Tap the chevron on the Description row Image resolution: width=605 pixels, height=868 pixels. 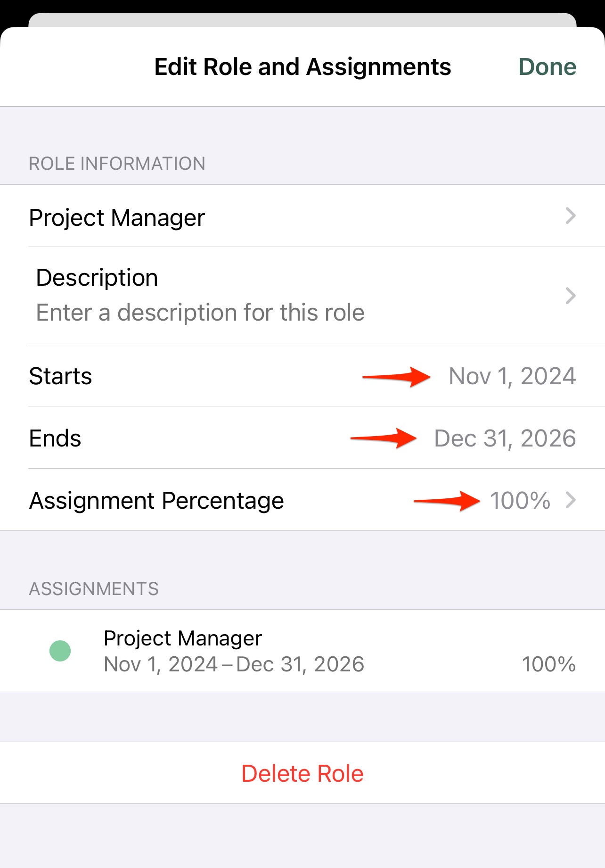point(571,296)
